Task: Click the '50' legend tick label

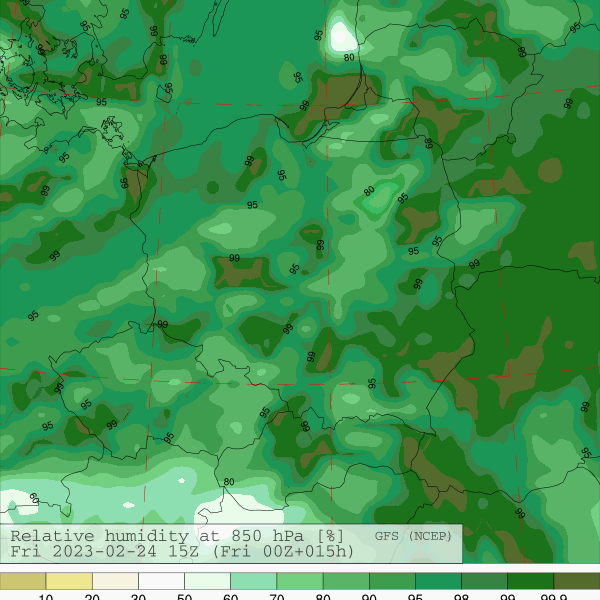Action: click(x=184, y=597)
